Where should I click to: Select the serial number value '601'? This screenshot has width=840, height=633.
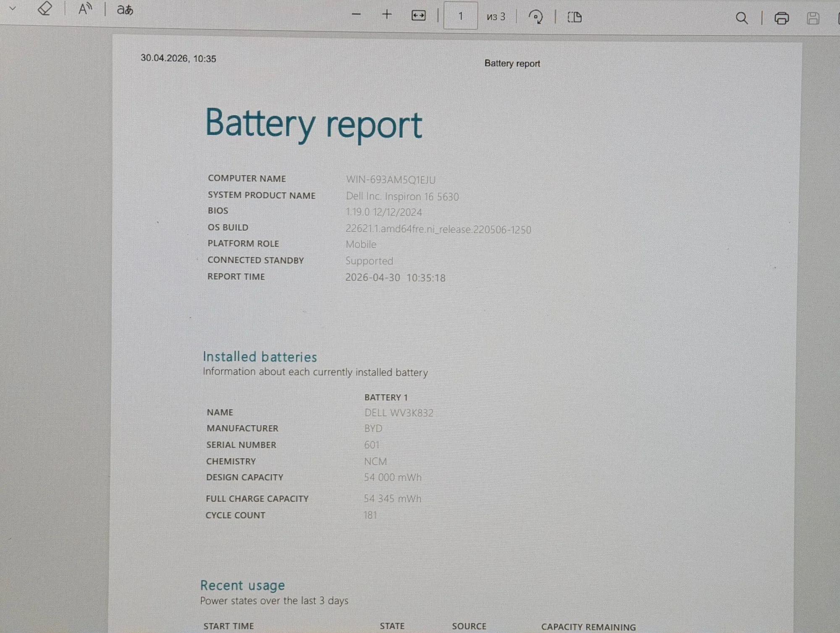tap(372, 445)
